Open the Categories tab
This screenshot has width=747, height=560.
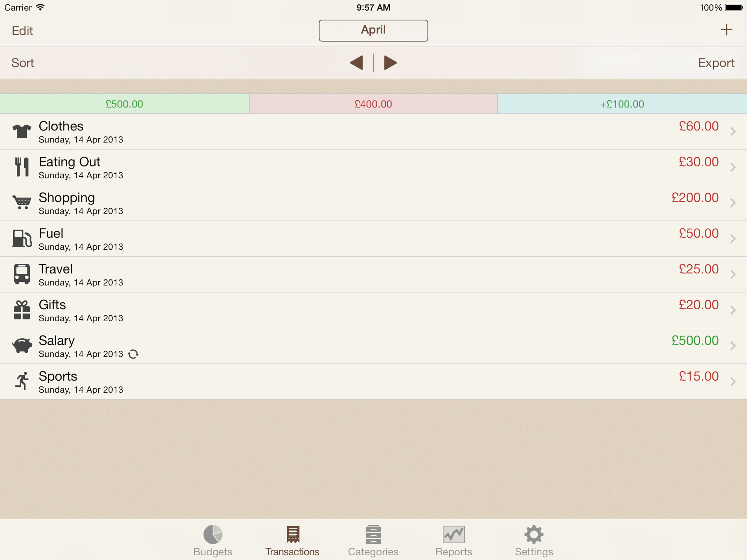373,540
